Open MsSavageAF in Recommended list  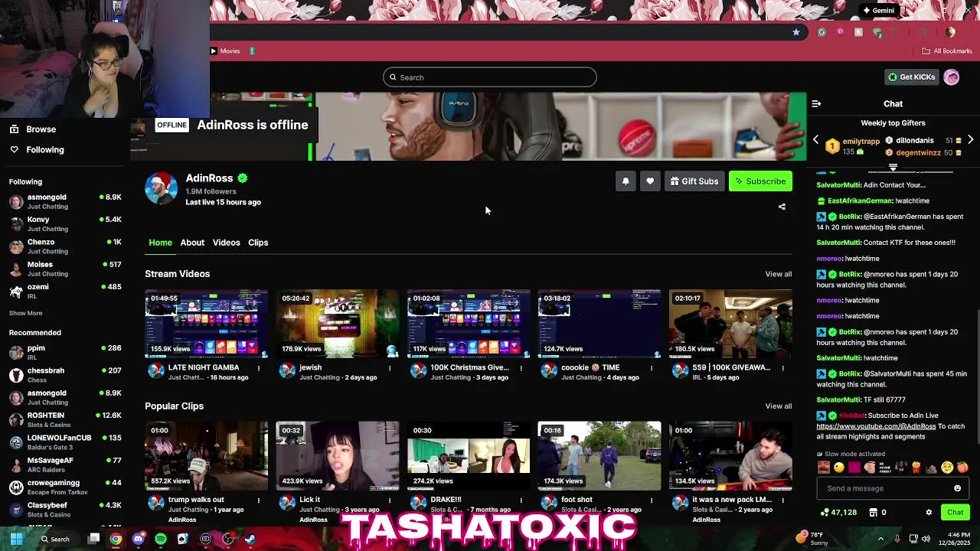pyautogui.click(x=65, y=465)
